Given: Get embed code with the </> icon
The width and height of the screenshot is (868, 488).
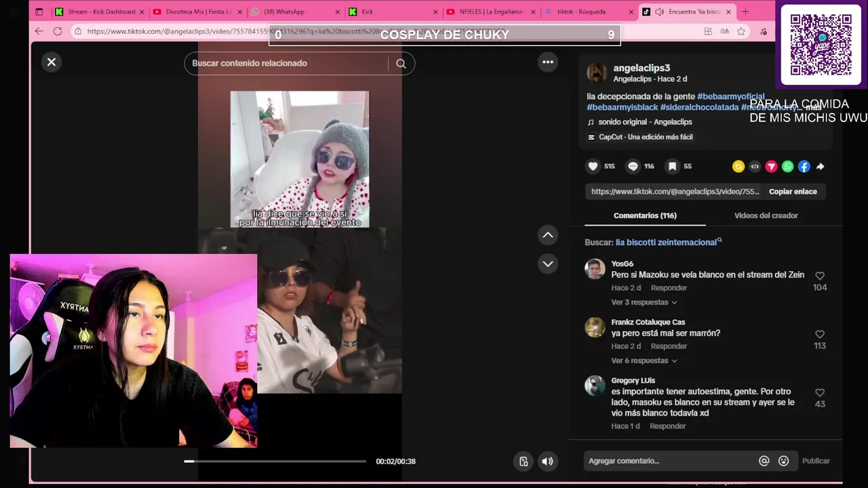Looking at the screenshot, I should (755, 166).
